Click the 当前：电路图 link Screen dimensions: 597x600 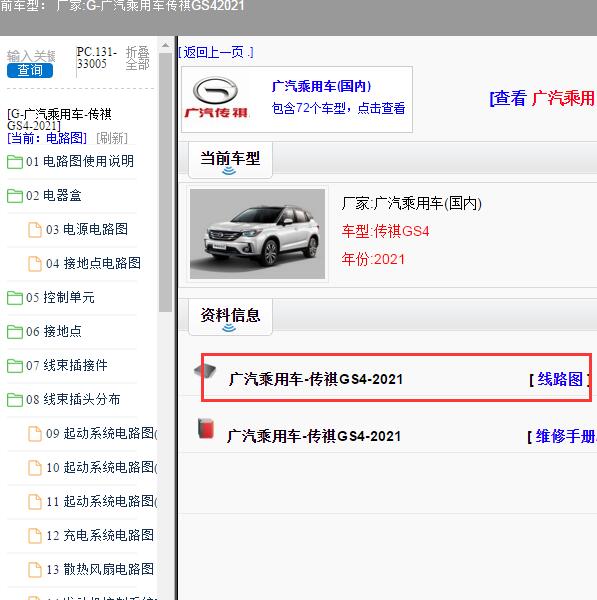[47, 138]
